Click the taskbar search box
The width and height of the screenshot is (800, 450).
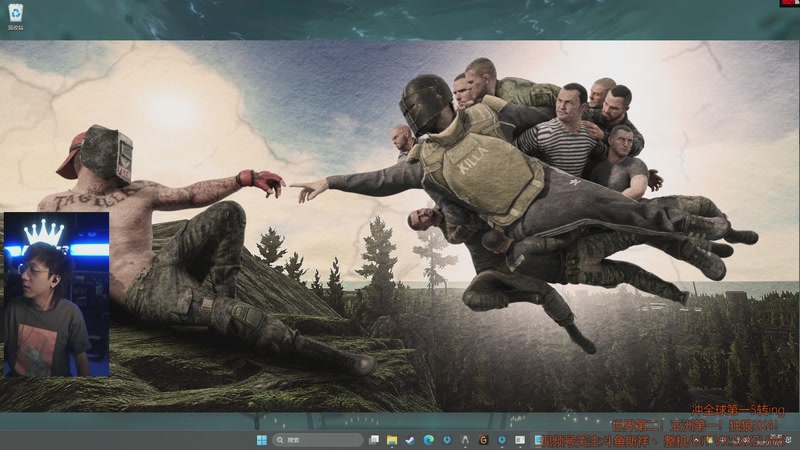coord(317,440)
